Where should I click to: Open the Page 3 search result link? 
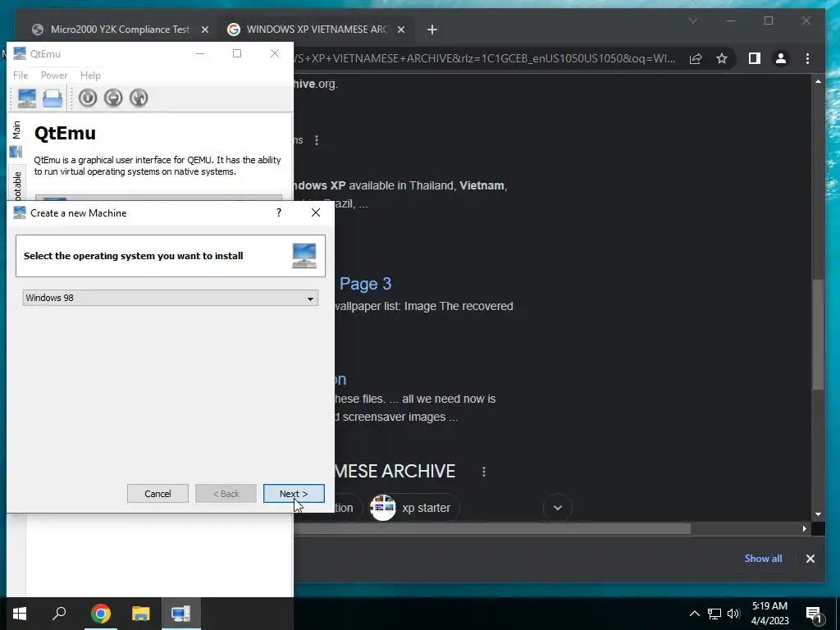pyautogui.click(x=365, y=283)
